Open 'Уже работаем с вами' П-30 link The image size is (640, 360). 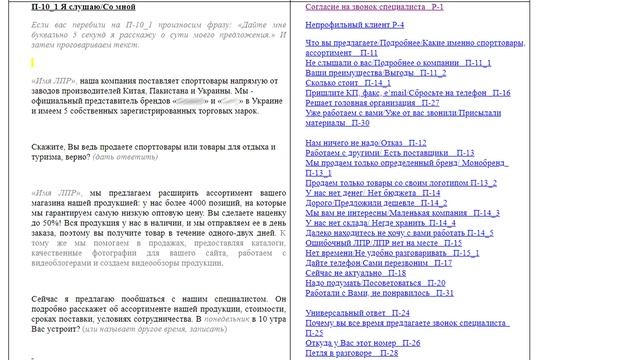click(403, 118)
